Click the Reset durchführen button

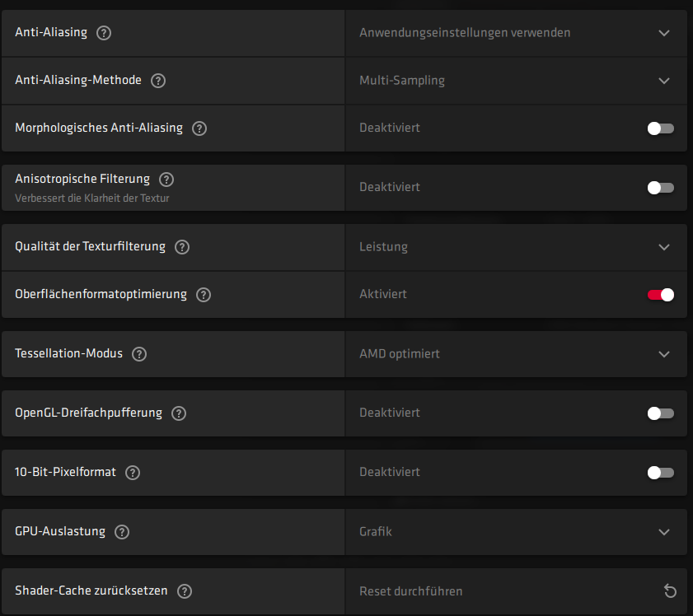[411, 591]
